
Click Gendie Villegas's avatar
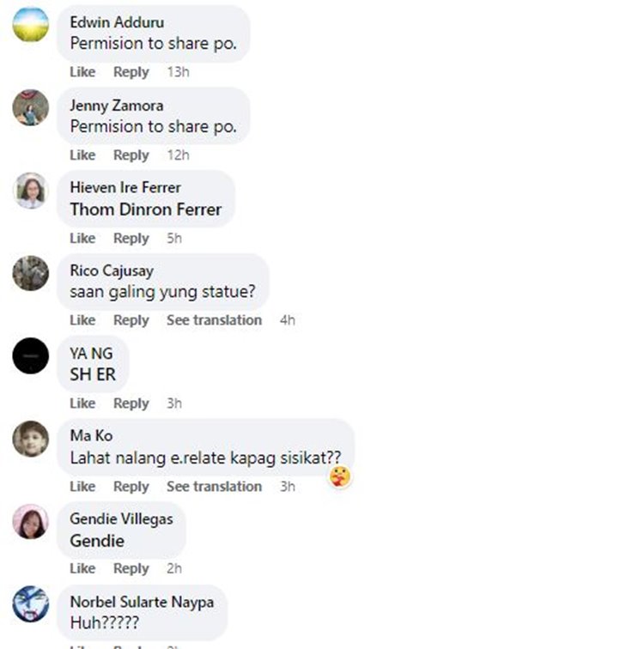[x=31, y=522]
